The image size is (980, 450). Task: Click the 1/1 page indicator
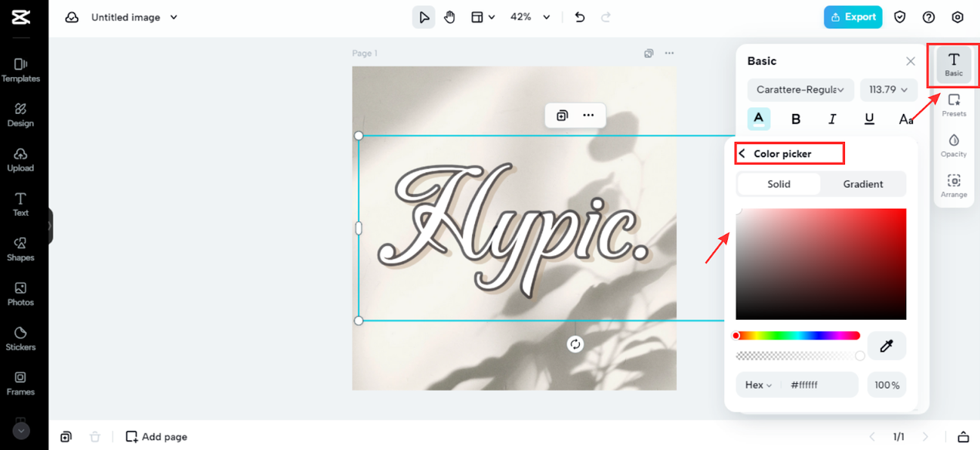click(899, 437)
